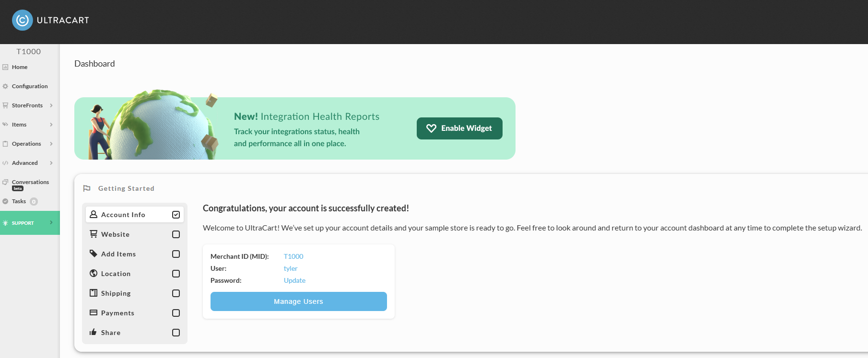
Task: Click the Payments credit card icon
Action: click(x=94, y=312)
